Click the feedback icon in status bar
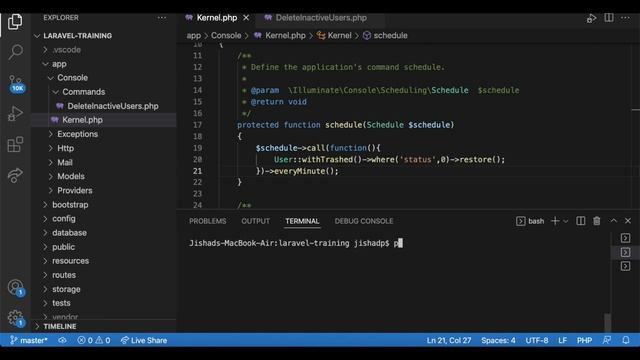Screen dimensions: 640x360 [607, 340]
